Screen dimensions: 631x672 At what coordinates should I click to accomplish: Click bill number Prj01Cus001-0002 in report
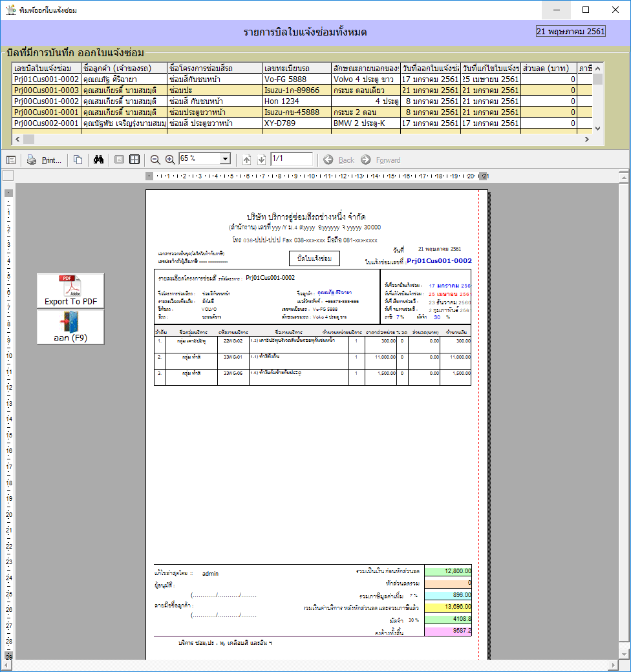[x=439, y=260]
